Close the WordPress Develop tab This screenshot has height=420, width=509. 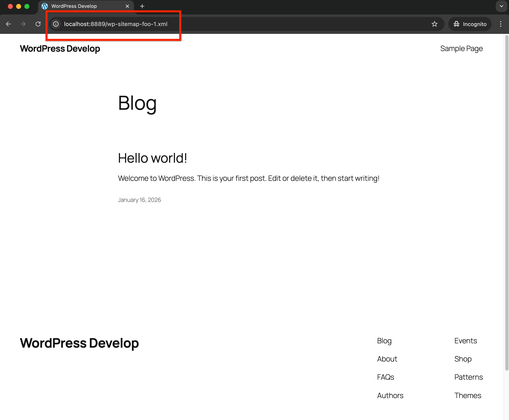coord(127,6)
